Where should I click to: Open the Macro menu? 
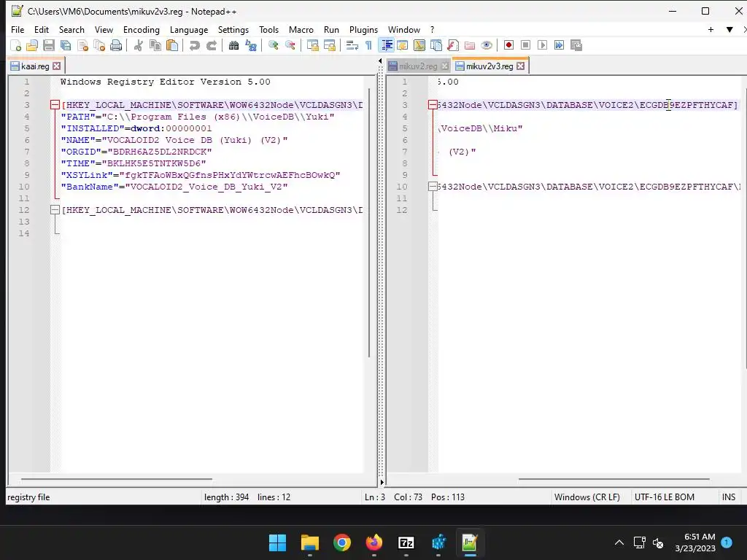click(x=301, y=29)
